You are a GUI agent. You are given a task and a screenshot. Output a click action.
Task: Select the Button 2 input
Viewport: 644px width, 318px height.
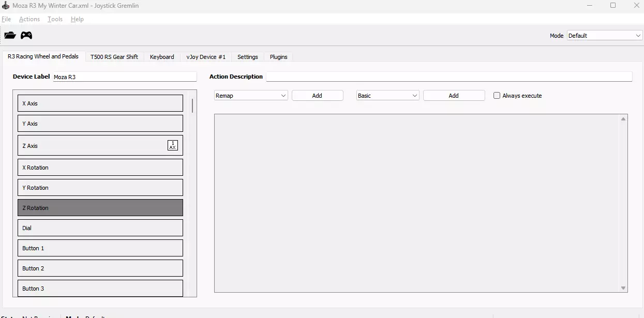tap(100, 268)
